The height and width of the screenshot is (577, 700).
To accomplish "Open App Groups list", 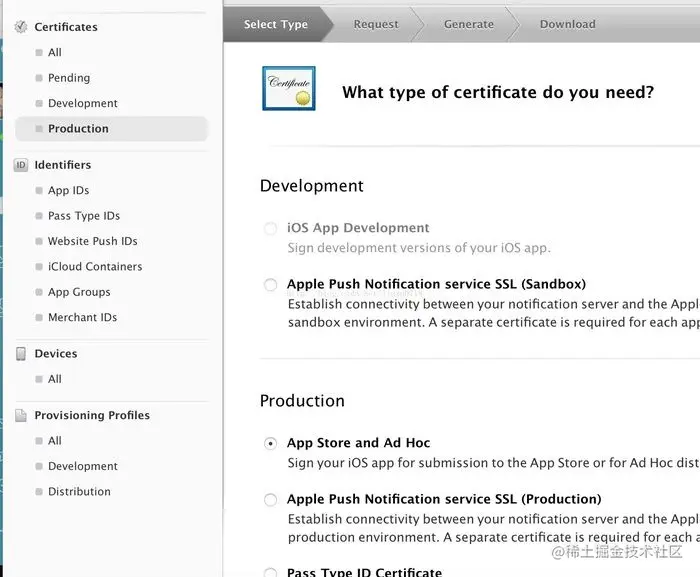I will tap(79, 292).
